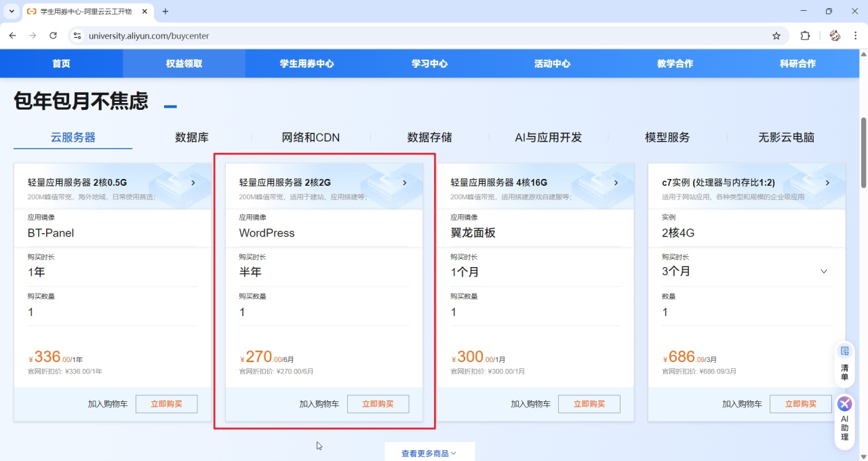Viewport: 868px width, 461px height.
Task: Click the 轻量应用服务器 4核16G title
Action: (x=499, y=182)
